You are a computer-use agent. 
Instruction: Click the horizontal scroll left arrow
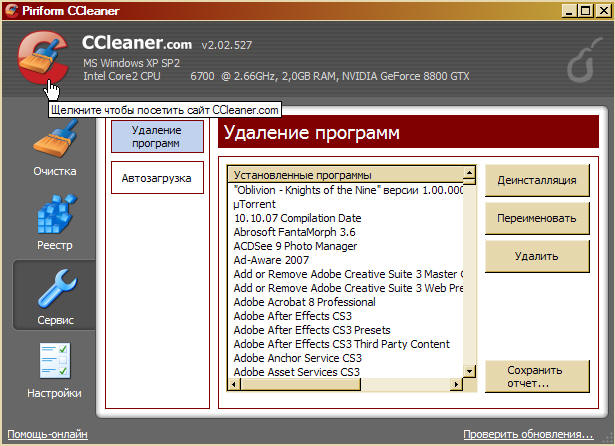tap(234, 384)
